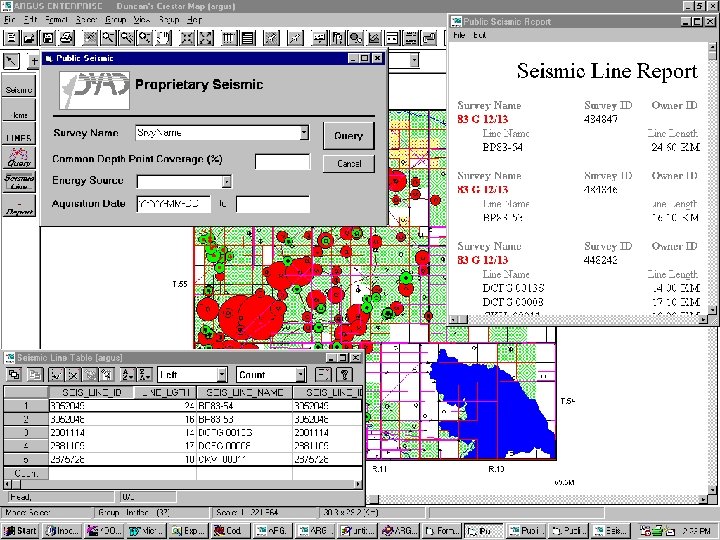Image resolution: width=720 pixels, height=540 pixels.
Task: Select row 1 header in Seismic Line Table
Action: point(26,405)
